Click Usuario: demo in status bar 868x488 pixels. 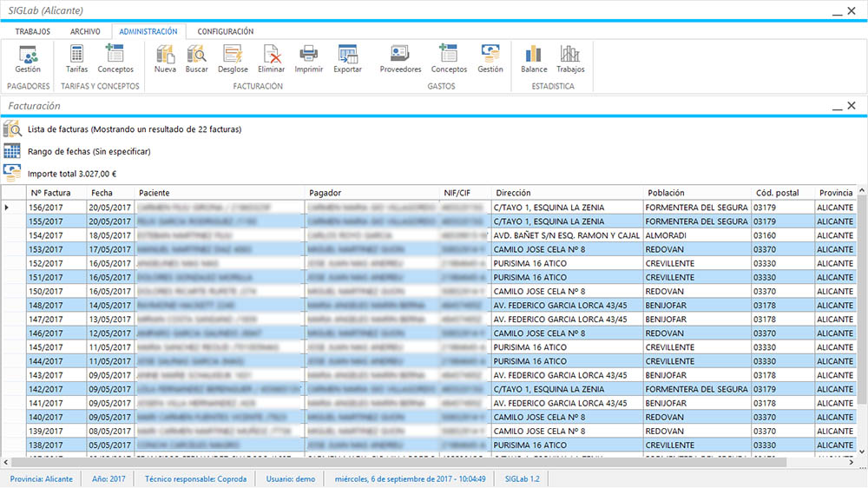point(291,478)
